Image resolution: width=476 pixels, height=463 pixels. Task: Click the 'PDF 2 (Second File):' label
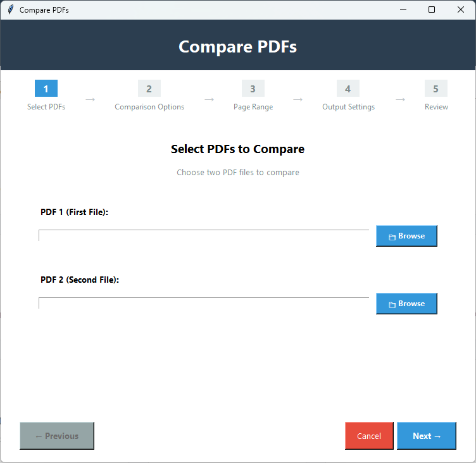(80, 280)
